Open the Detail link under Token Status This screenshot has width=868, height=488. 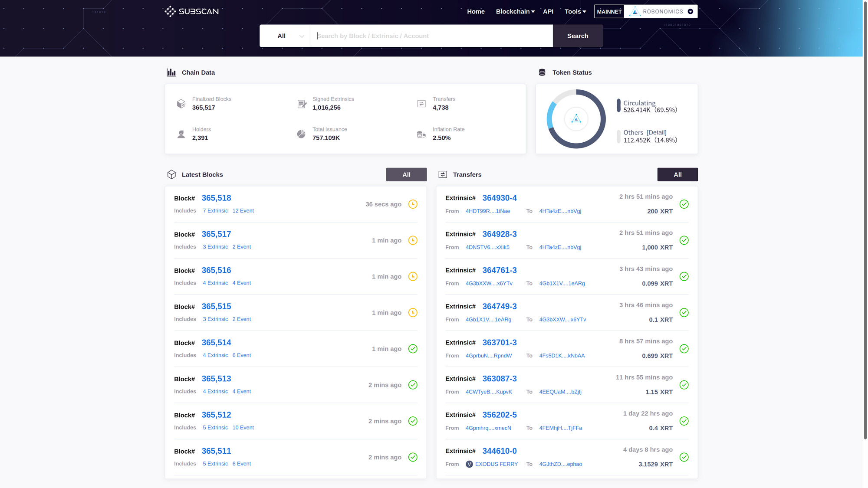click(656, 132)
